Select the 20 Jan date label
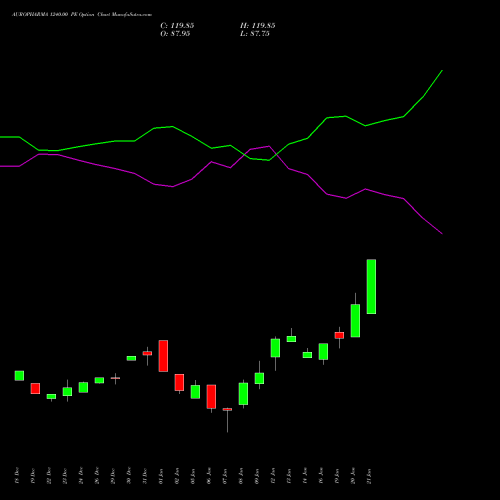 (x=353, y=476)
